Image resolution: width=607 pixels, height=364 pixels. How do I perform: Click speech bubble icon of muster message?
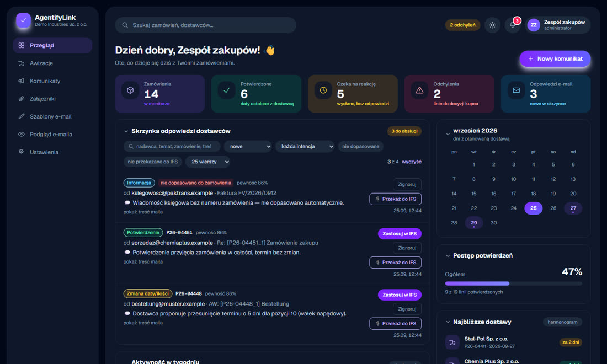coord(127,314)
